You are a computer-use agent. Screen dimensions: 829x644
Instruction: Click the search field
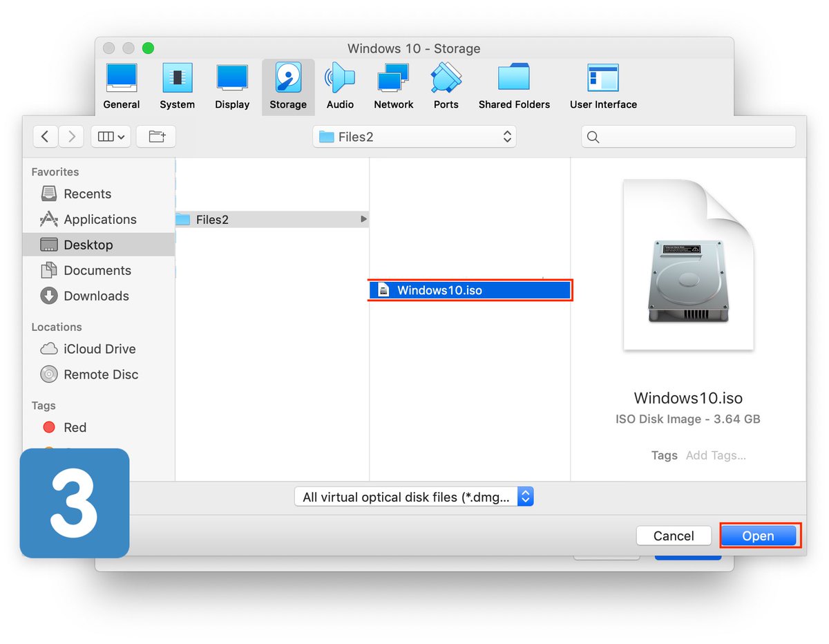(688, 137)
